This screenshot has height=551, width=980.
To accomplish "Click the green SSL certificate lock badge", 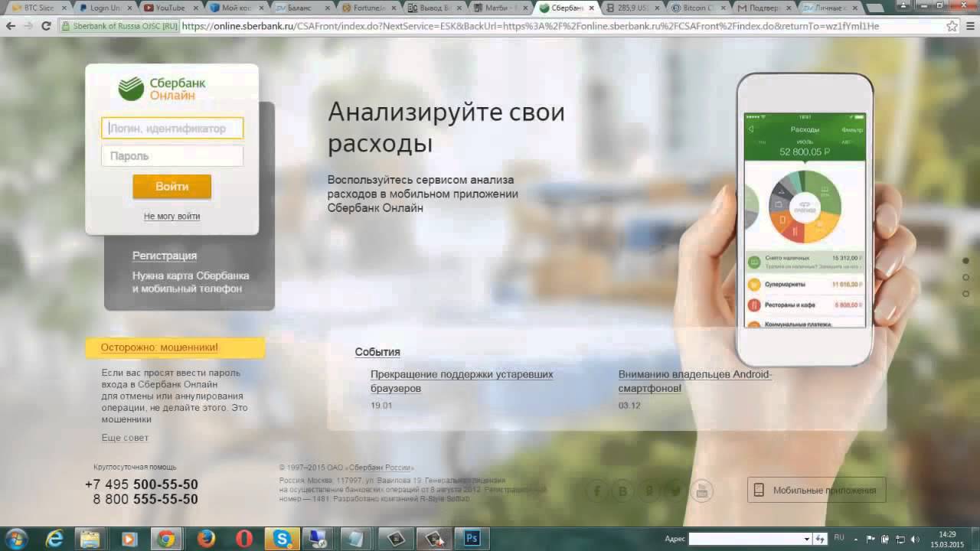I will coord(120,25).
